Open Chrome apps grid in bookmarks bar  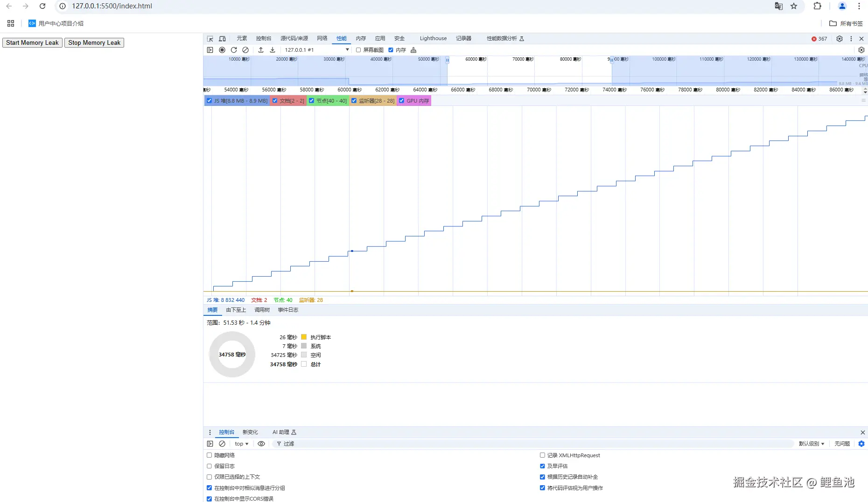(11, 23)
